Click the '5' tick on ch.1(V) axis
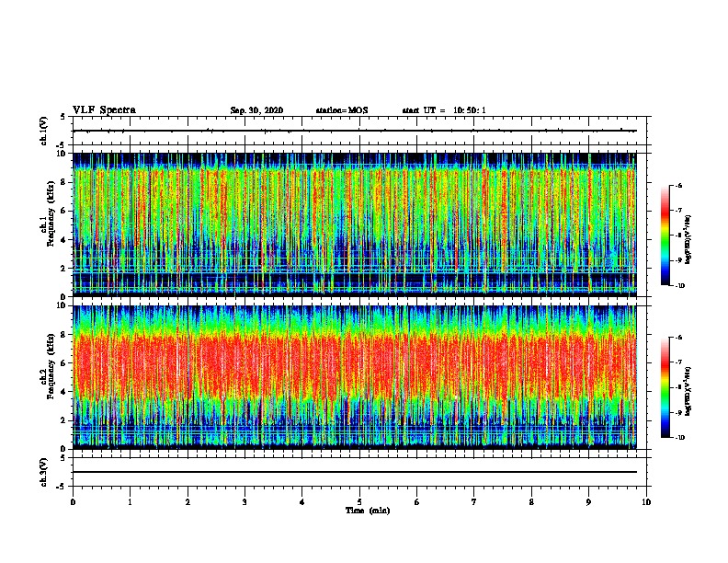The height and width of the screenshot is (563, 728). [64, 117]
